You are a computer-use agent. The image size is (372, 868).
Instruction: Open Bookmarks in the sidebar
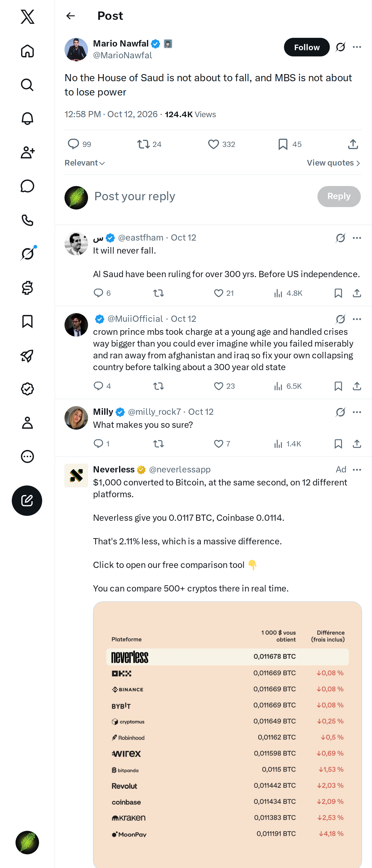pos(27,321)
